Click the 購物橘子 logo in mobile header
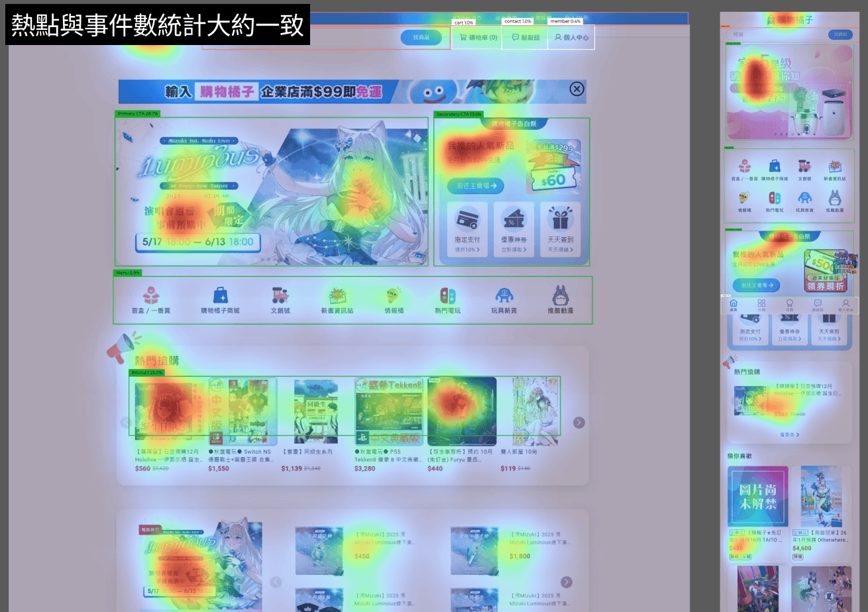 pyautogui.click(x=789, y=21)
